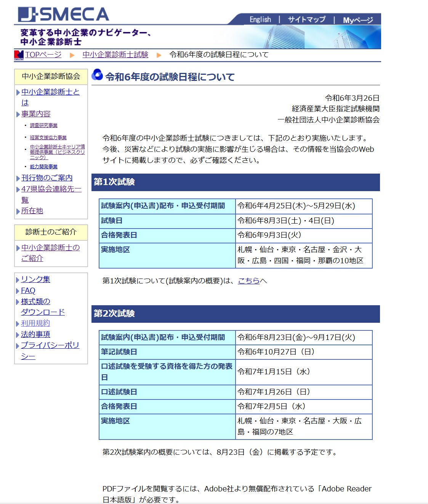Screen dimensions: 428x504
Task: Click arrow bullet beside リンク集
Action: point(18,280)
